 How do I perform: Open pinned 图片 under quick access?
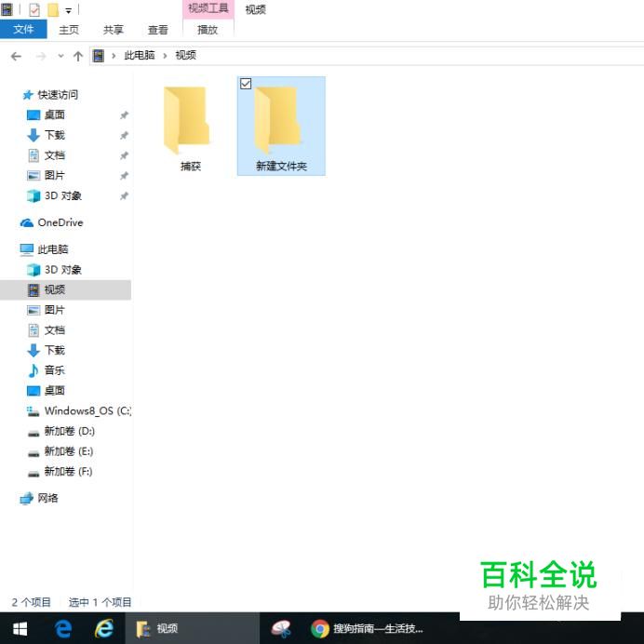click(x=55, y=175)
